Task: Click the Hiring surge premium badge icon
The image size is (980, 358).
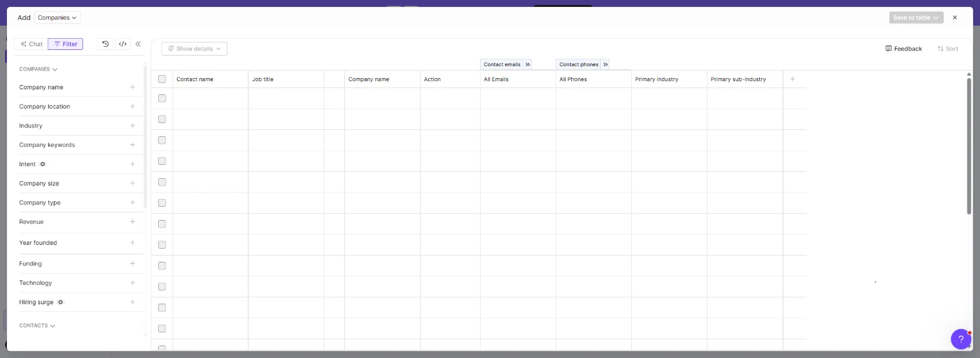Action: click(61, 302)
